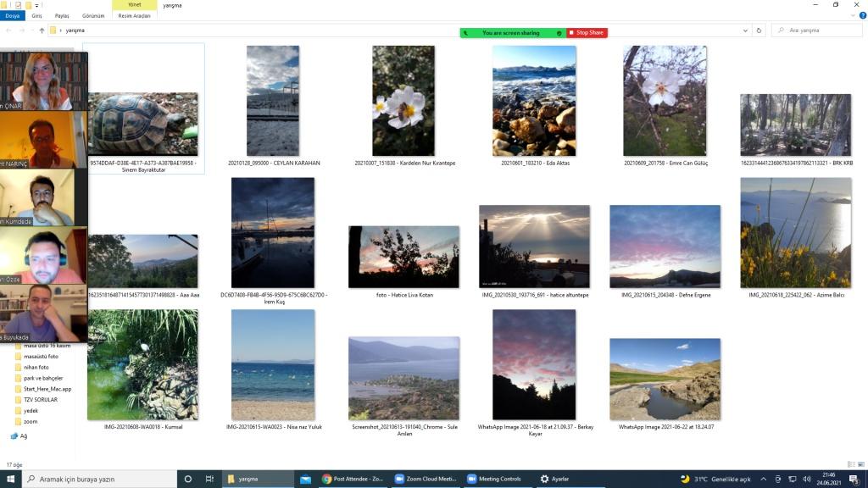Image resolution: width=868 pixels, height=488 pixels.
Task: Select the tortoise photo by Sinem Bayraktutar
Action: (x=143, y=124)
